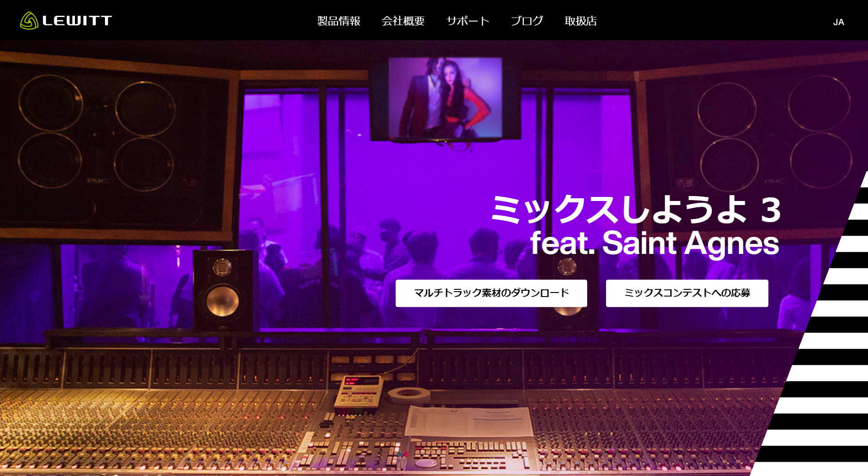The height and width of the screenshot is (476, 868).
Task: Go to the ブログ page
Action: point(527,21)
